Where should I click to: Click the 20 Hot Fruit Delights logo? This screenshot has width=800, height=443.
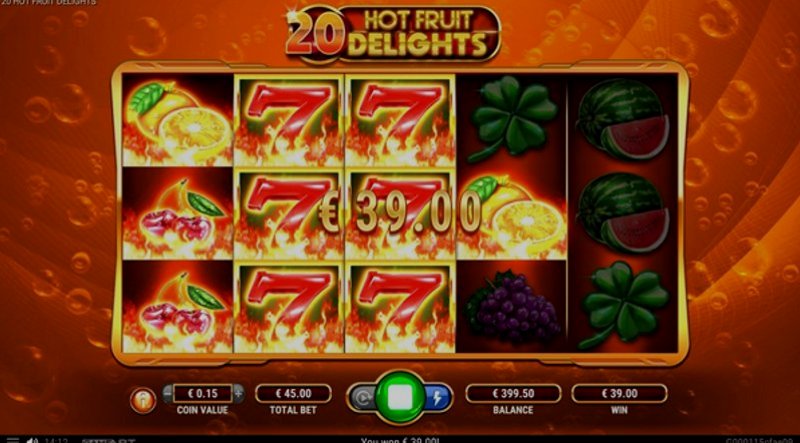click(x=393, y=33)
